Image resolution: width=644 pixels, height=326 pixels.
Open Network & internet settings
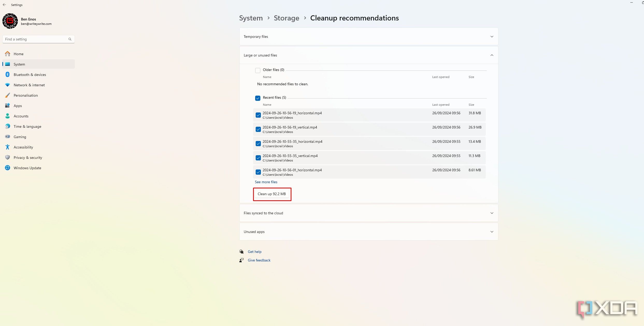pos(39,85)
